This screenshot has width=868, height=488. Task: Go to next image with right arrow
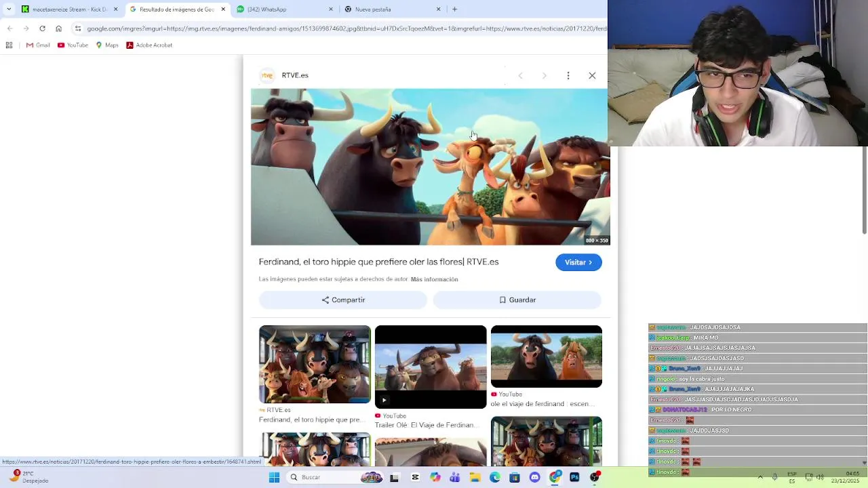pyautogui.click(x=544, y=75)
